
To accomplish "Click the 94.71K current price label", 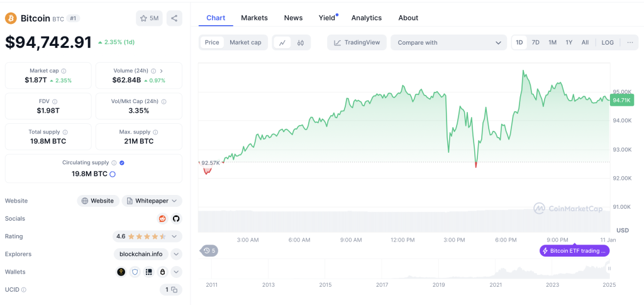I will coord(622,100).
